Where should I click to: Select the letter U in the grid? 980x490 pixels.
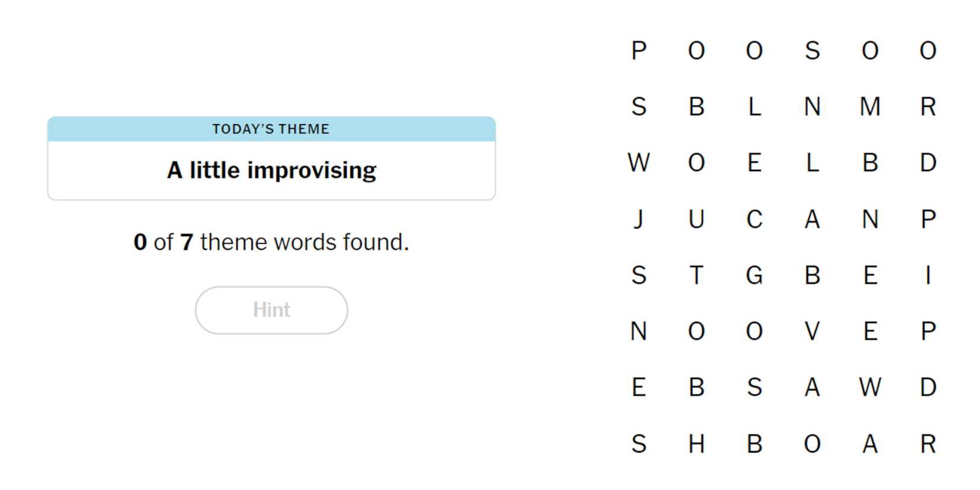(x=696, y=219)
